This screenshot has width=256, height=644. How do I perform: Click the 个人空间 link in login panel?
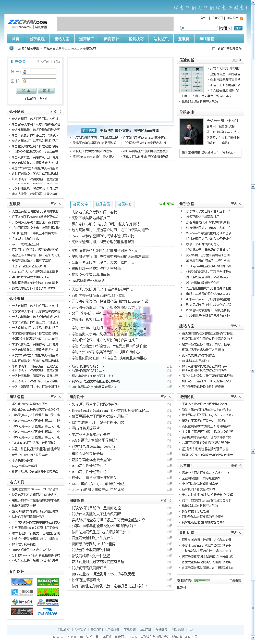pyautogui.click(x=43, y=62)
